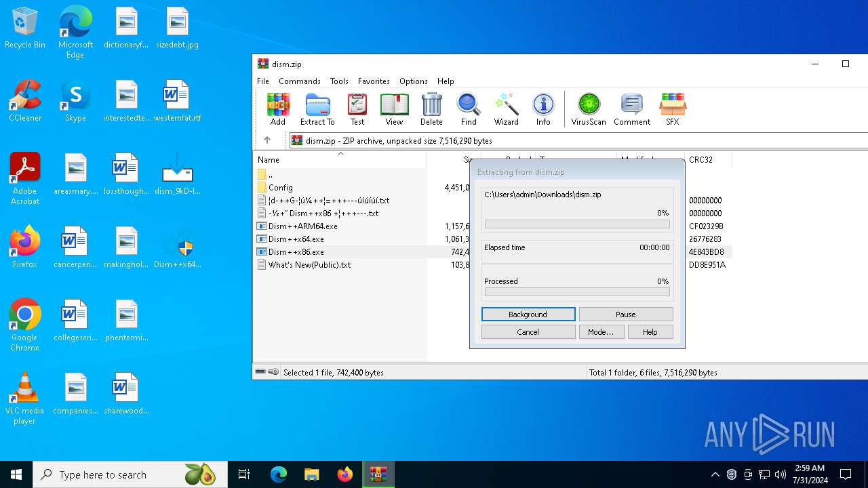Open the Options menu
This screenshot has width=868, height=488.
pyautogui.click(x=414, y=81)
